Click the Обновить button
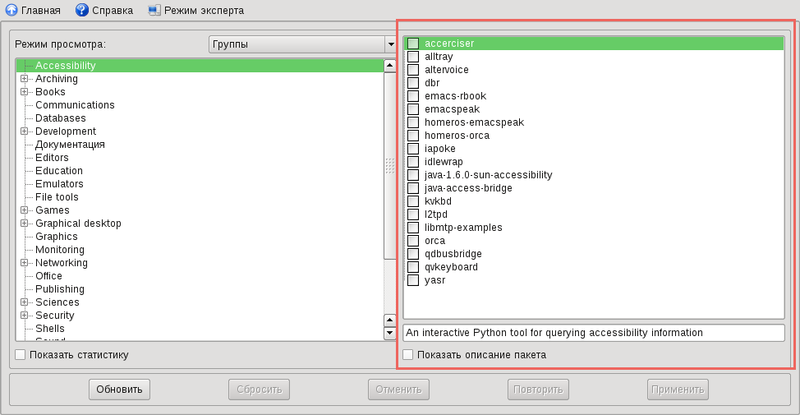The height and width of the screenshot is (415, 800). coord(119,389)
